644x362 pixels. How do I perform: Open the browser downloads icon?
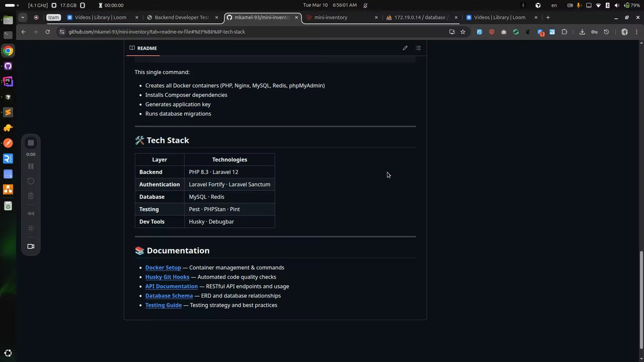[582, 32]
